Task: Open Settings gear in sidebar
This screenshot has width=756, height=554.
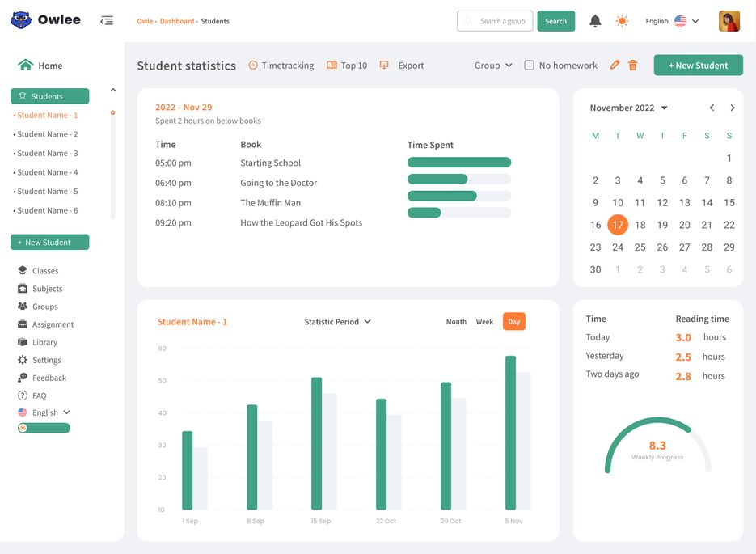Action: (23, 360)
